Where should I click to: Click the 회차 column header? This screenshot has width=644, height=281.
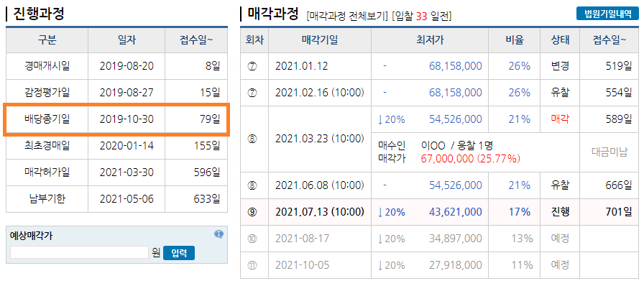(254, 40)
